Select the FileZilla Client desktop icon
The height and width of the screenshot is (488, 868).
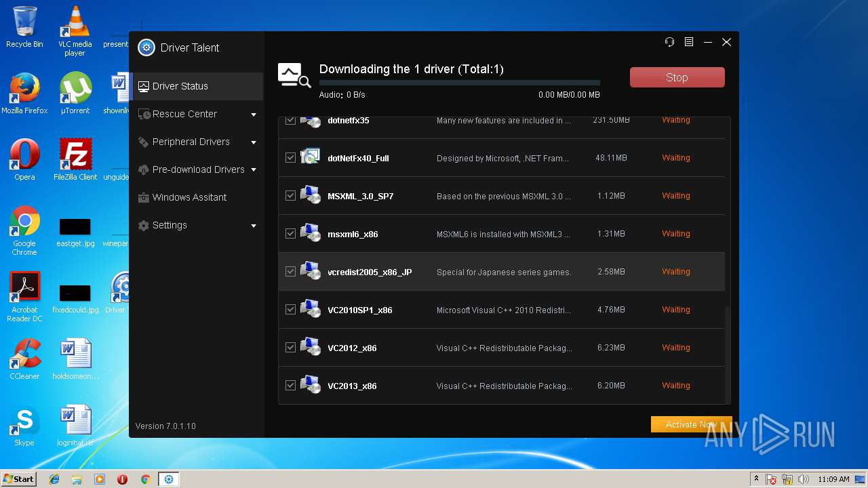[75, 160]
